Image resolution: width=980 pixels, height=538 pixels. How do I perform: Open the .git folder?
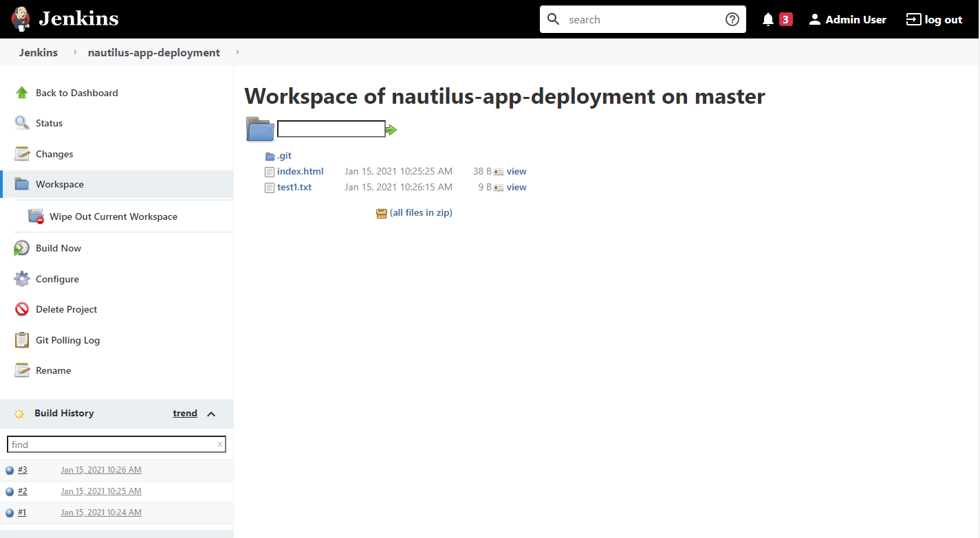(x=284, y=156)
